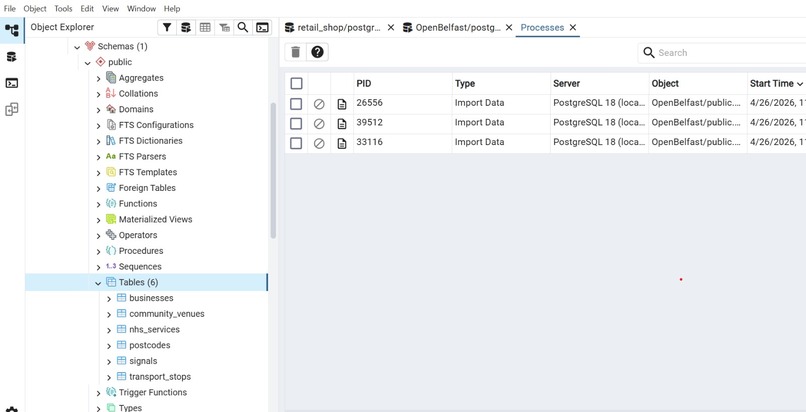The image size is (806, 412).
Task: View log details for PID 33116
Action: [x=342, y=143]
